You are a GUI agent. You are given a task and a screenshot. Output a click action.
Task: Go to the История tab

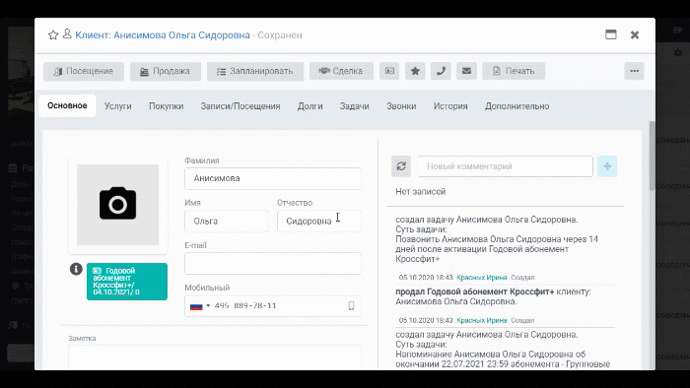pos(450,106)
